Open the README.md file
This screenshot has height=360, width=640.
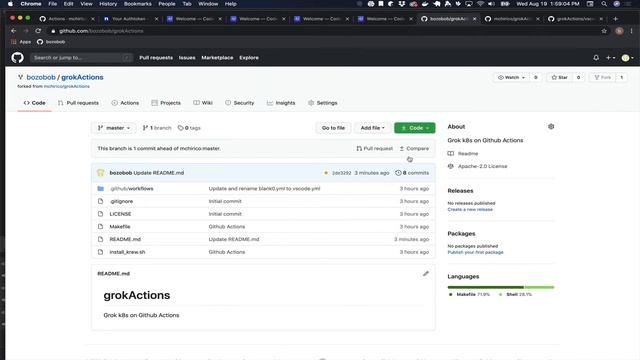coord(125,239)
